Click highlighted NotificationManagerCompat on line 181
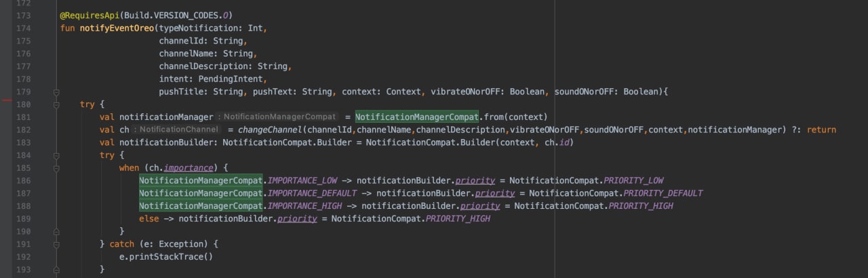Screen dimensions: 868x278 tap(418, 117)
